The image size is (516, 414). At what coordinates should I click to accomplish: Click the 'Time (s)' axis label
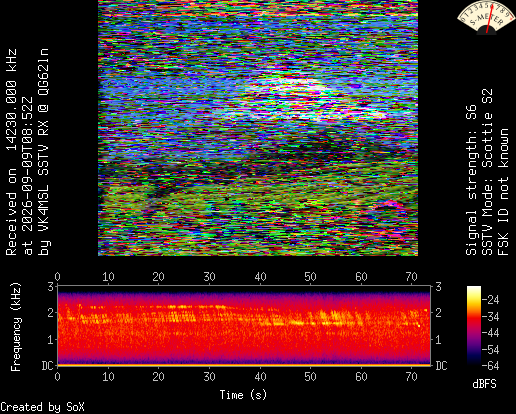point(243,395)
